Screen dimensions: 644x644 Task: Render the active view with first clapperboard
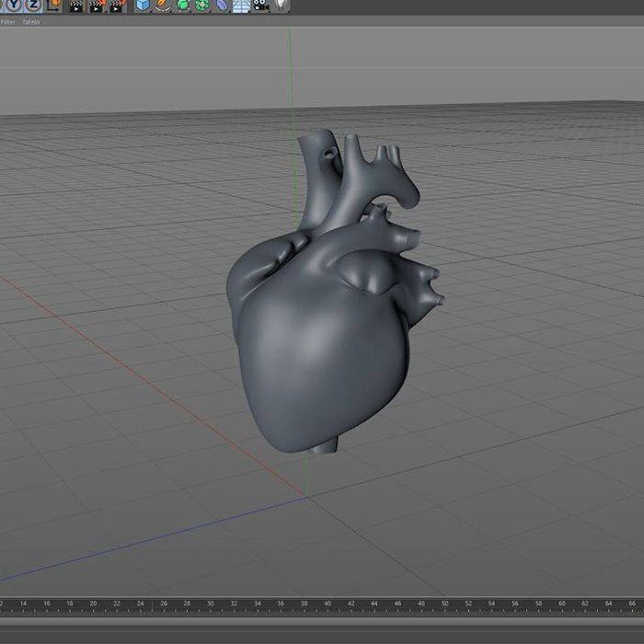(x=75, y=6)
